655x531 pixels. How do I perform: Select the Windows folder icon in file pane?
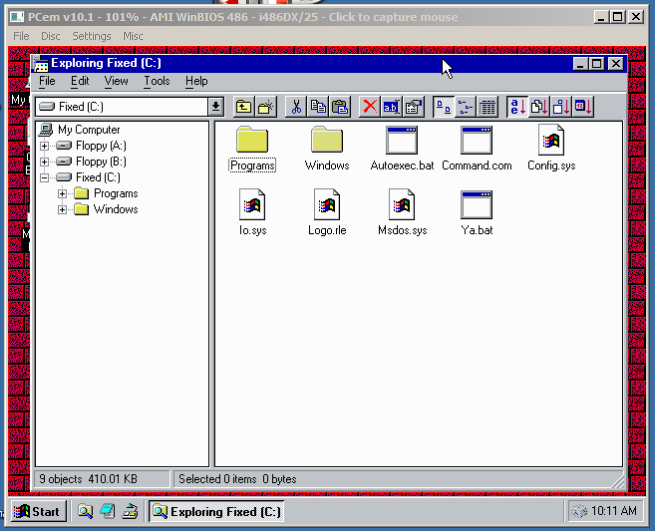tap(327, 140)
